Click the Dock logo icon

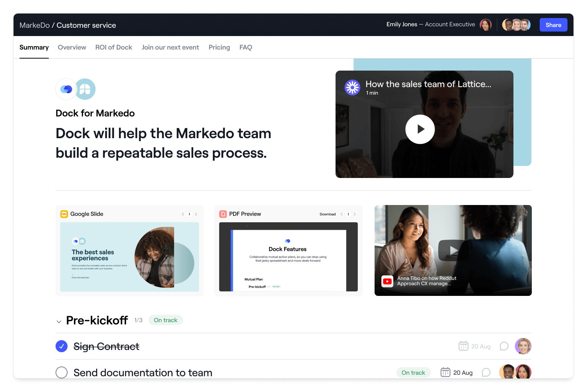[66, 89]
